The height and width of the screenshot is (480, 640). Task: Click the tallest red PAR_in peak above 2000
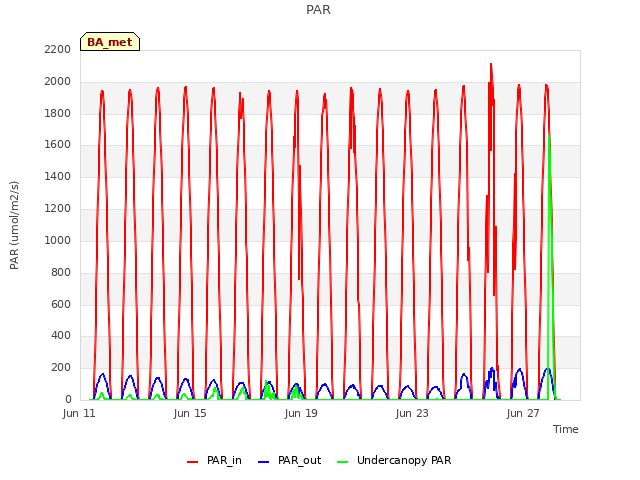coord(491,65)
